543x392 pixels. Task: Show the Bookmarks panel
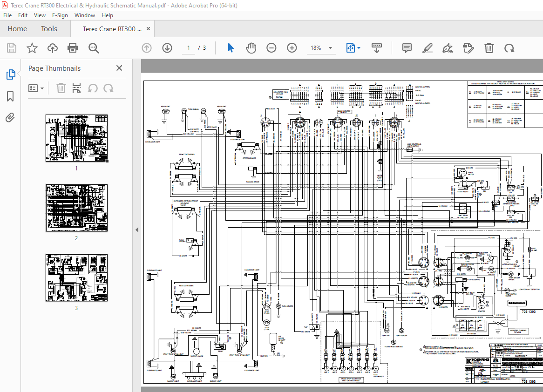tap(10, 96)
